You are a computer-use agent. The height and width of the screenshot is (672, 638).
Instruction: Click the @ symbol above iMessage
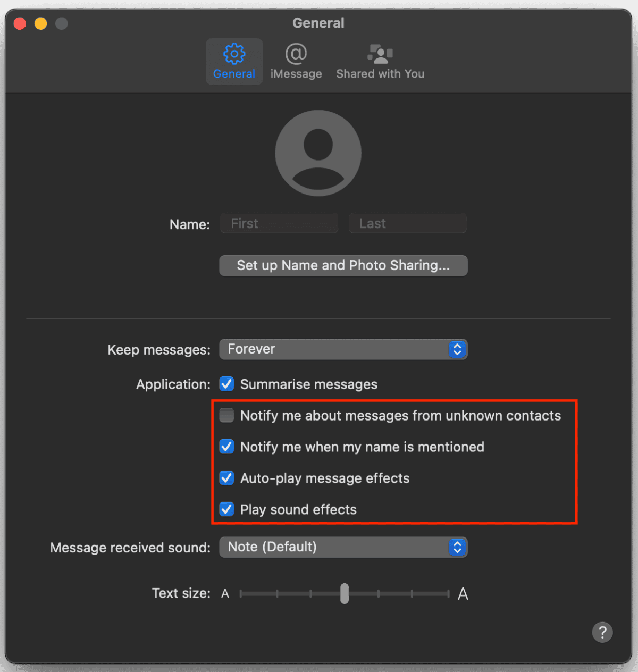coord(296,54)
